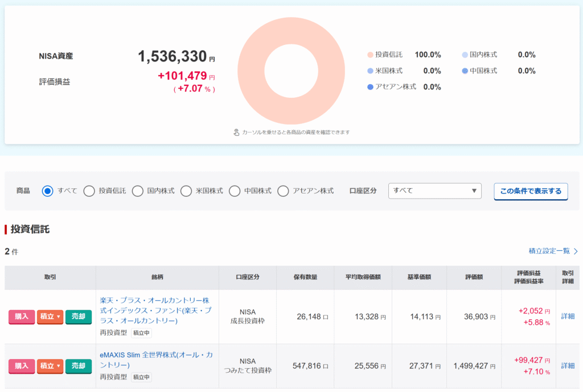
Task: Click the アセアン株式 legend color dot
Action: [370, 87]
